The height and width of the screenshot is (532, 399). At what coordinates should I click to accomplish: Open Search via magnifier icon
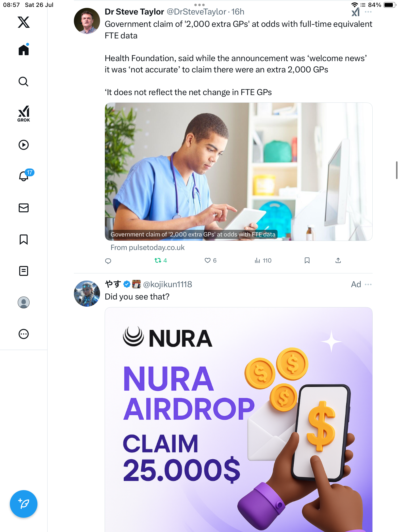(x=24, y=82)
